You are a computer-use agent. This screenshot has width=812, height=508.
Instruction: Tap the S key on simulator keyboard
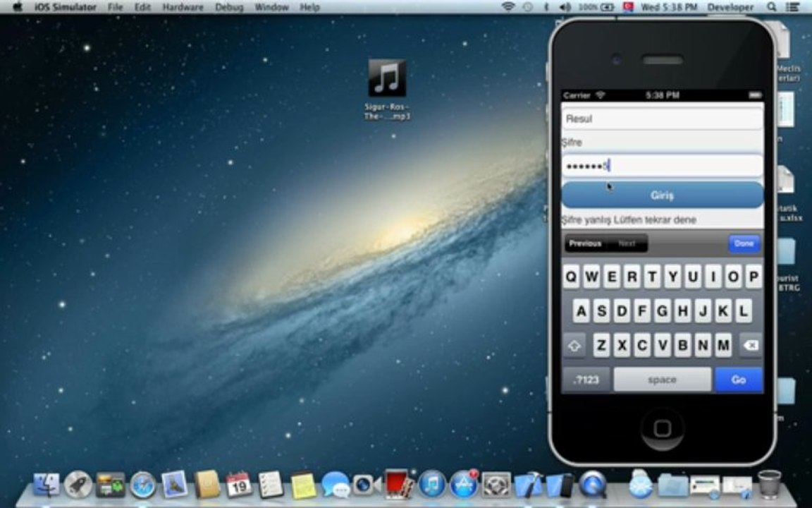tap(601, 310)
